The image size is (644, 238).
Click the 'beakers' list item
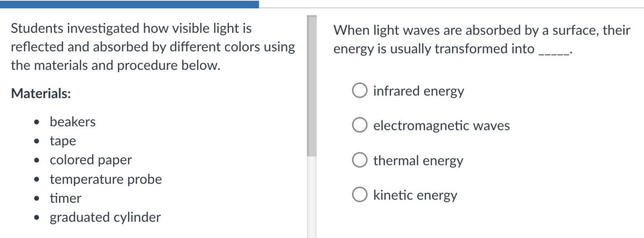pyautogui.click(x=73, y=122)
